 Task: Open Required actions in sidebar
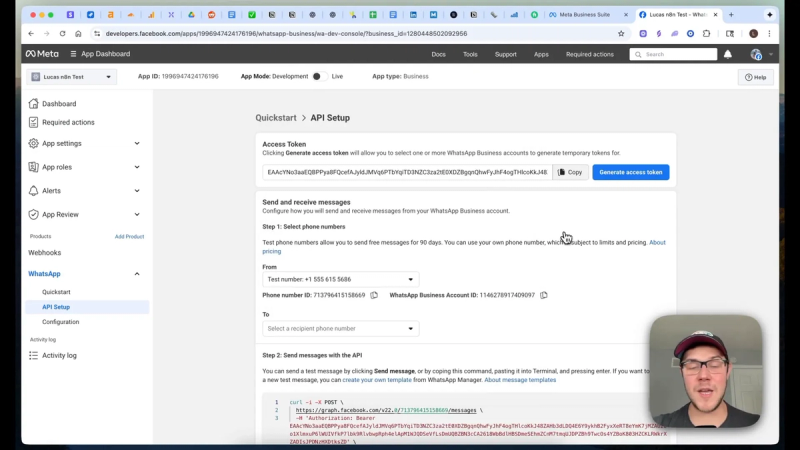(x=68, y=122)
